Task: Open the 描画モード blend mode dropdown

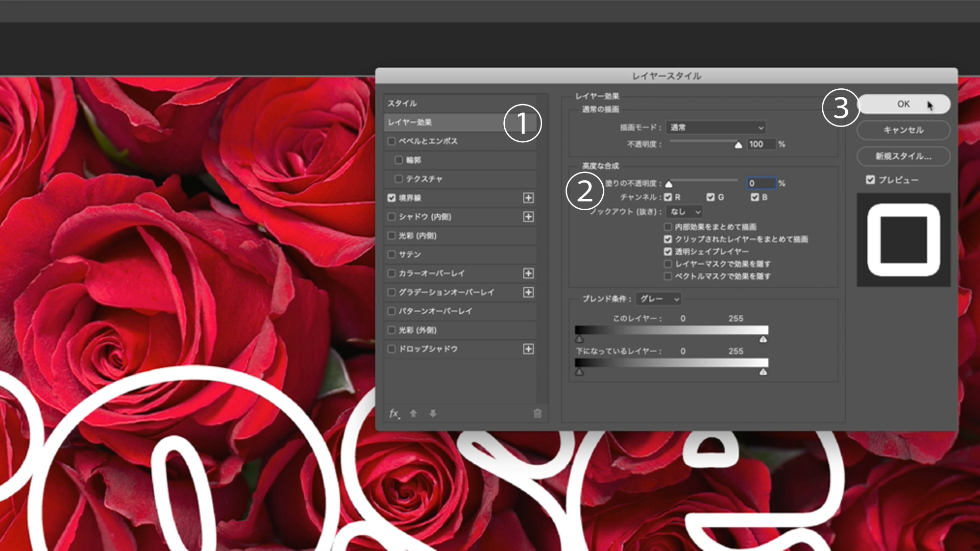Action: (716, 128)
